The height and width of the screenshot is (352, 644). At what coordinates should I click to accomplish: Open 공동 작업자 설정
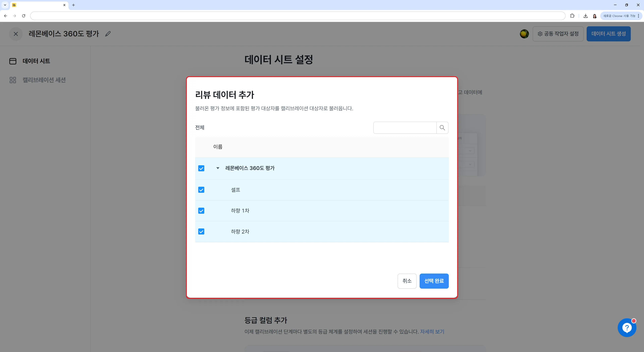tap(558, 34)
